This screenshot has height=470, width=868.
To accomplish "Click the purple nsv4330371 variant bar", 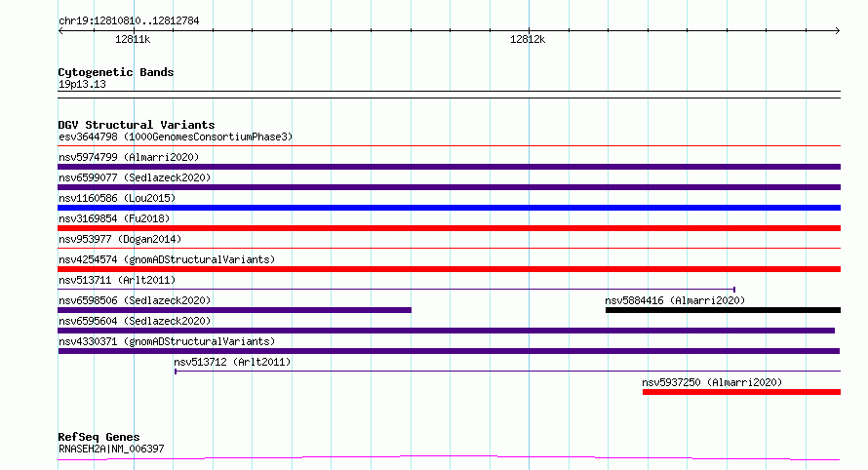I will pyautogui.click(x=449, y=351).
